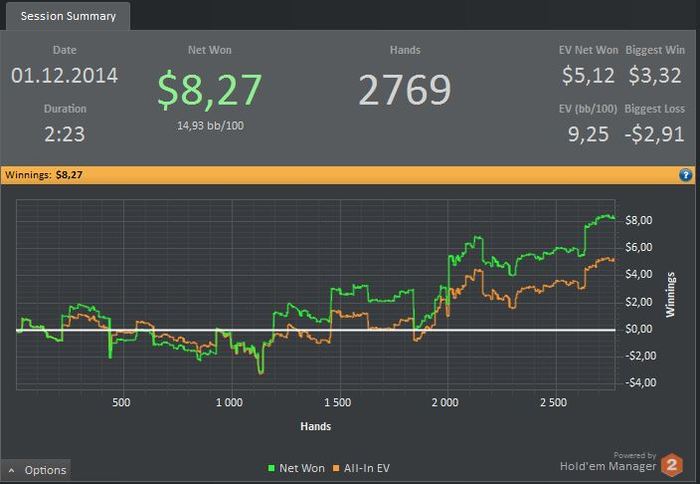Click the Hands x-axis title
Viewport: 700px width, 484px height.
click(316, 426)
